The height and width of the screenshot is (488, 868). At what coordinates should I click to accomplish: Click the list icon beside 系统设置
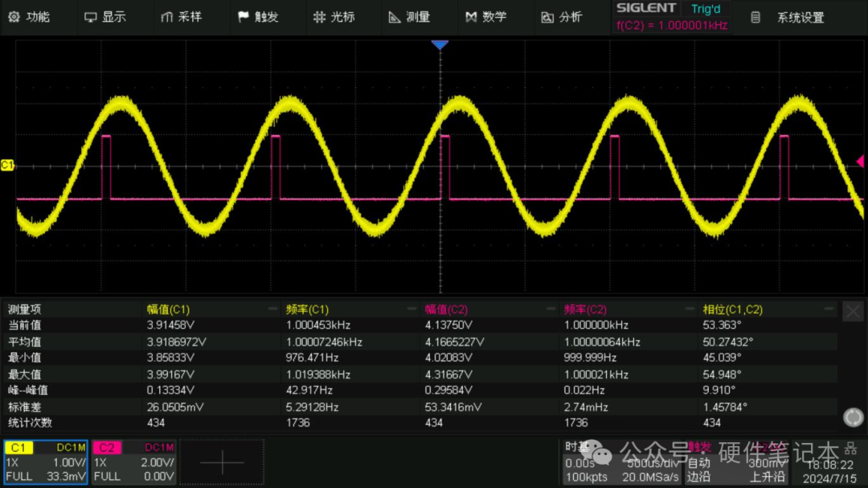(x=755, y=18)
